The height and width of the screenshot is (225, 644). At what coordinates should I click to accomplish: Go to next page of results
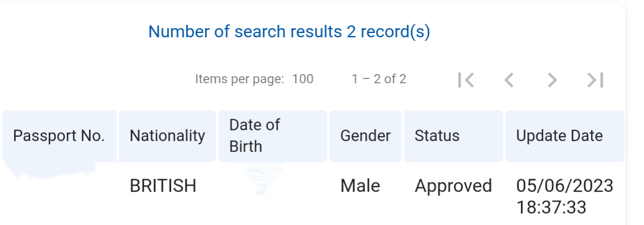[x=552, y=80]
